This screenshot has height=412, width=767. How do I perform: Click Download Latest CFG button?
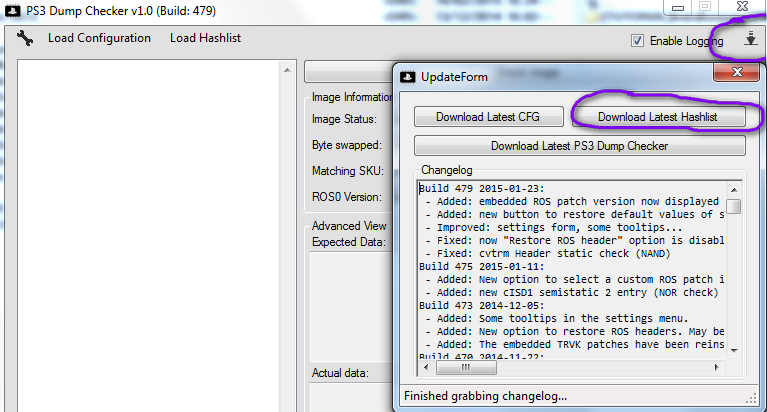(x=488, y=117)
